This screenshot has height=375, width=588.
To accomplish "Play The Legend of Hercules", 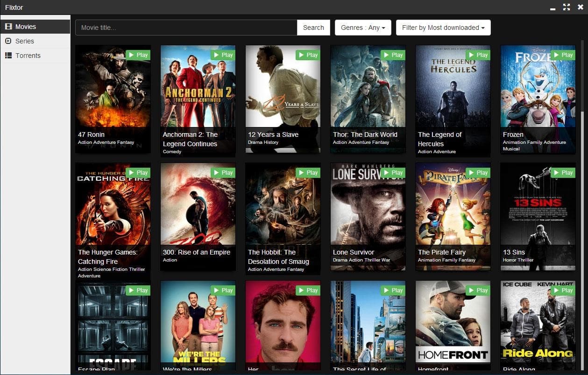I will (x=478, y=55).
